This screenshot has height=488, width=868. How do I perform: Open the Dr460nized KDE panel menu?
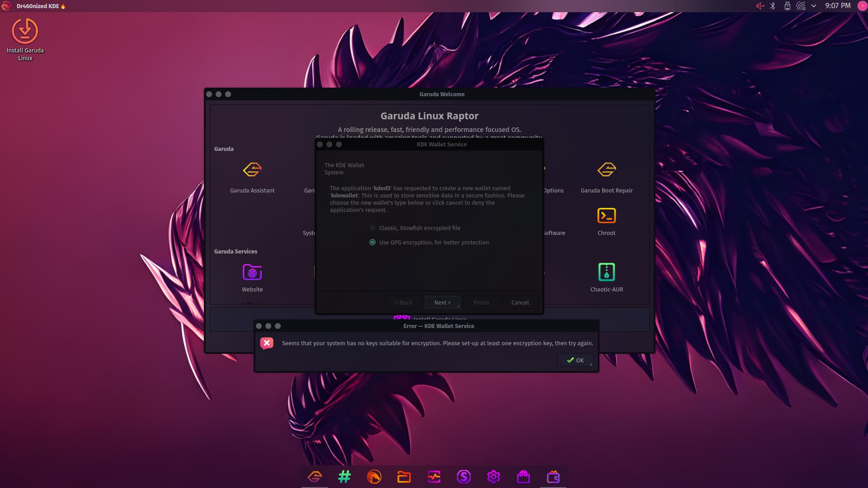coord(41,6)
